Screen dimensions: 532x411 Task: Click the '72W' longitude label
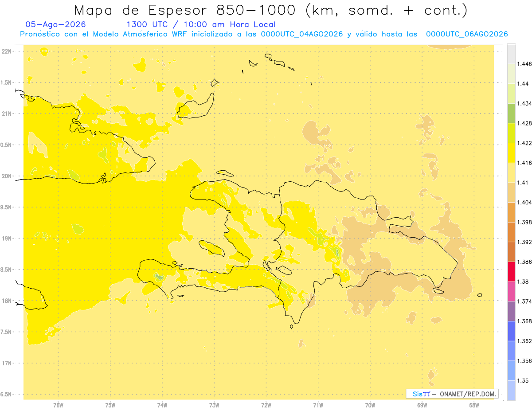(266, 405)
